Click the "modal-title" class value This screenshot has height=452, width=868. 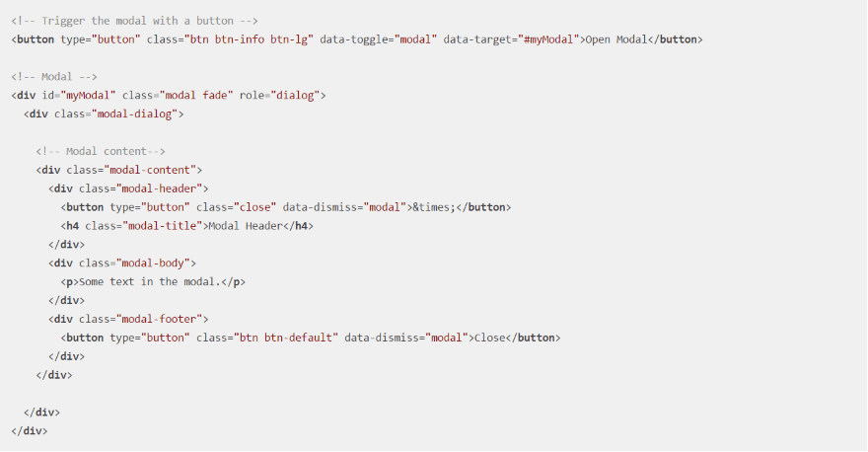tap(165, 226)
